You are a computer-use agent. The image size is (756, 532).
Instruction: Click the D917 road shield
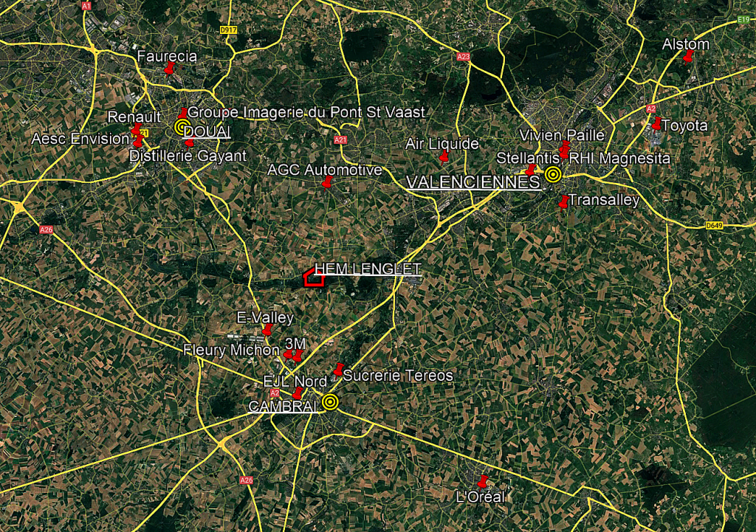pyautogui.click(x=228, y=30)
